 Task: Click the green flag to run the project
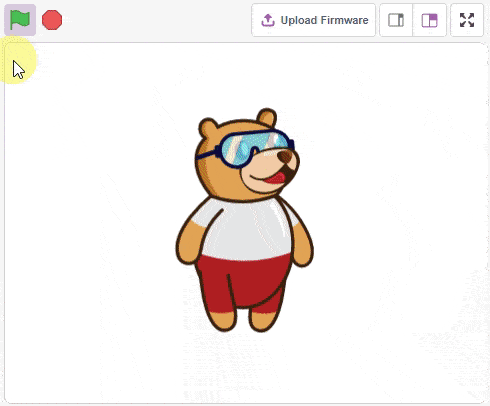(20, 20)
